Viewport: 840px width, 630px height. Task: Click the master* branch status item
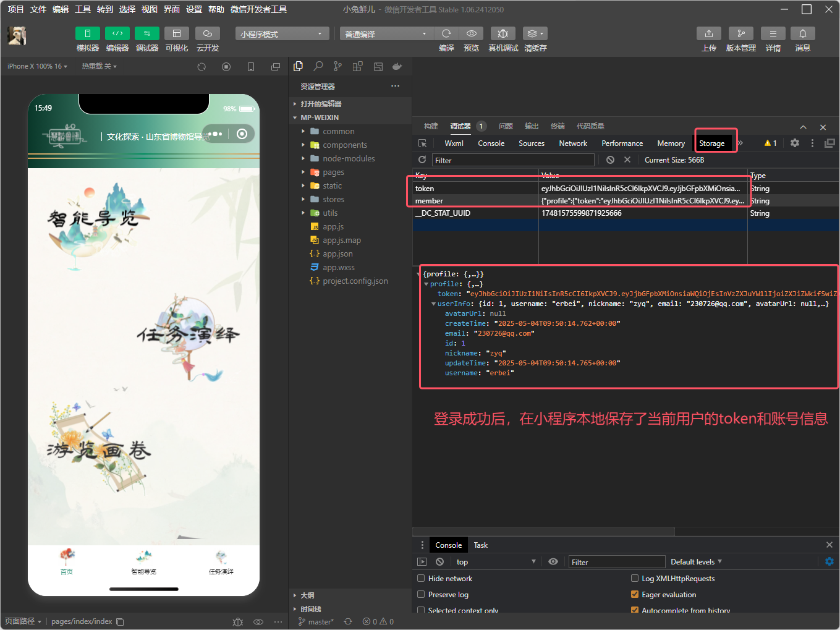coord(316,621)
